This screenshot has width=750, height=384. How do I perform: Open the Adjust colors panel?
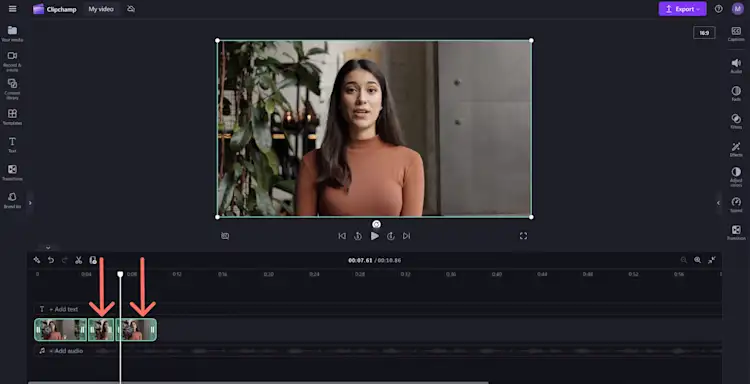tap(736, 177)
